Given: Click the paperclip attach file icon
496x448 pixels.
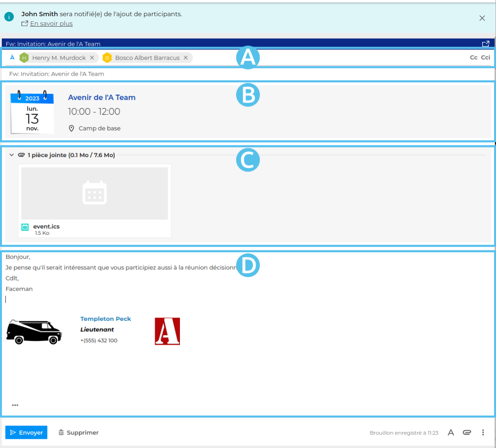Looking at the screenshot, I should click(467, 432).
